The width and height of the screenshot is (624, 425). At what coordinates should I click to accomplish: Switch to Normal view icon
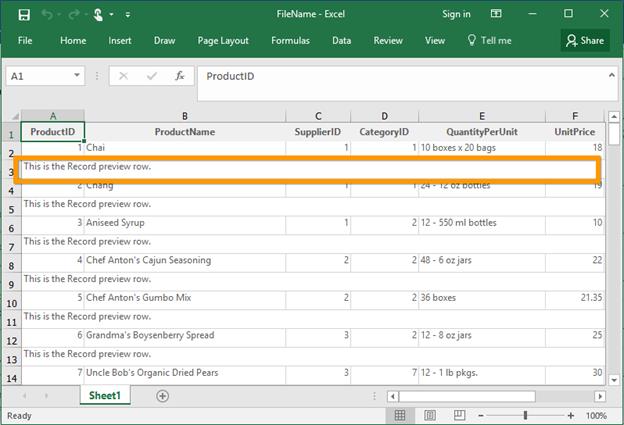(x=400, y=416)
